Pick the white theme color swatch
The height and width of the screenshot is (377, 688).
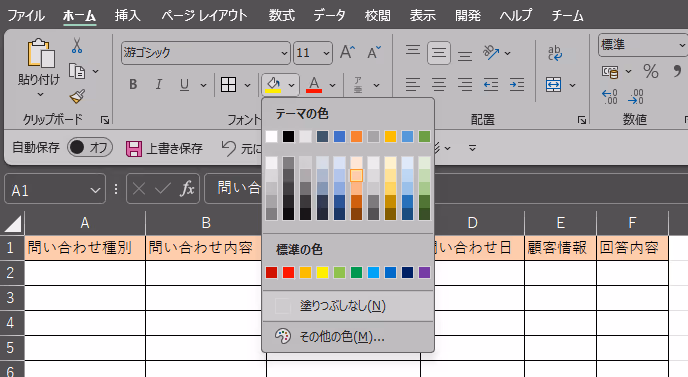[272, 136]
